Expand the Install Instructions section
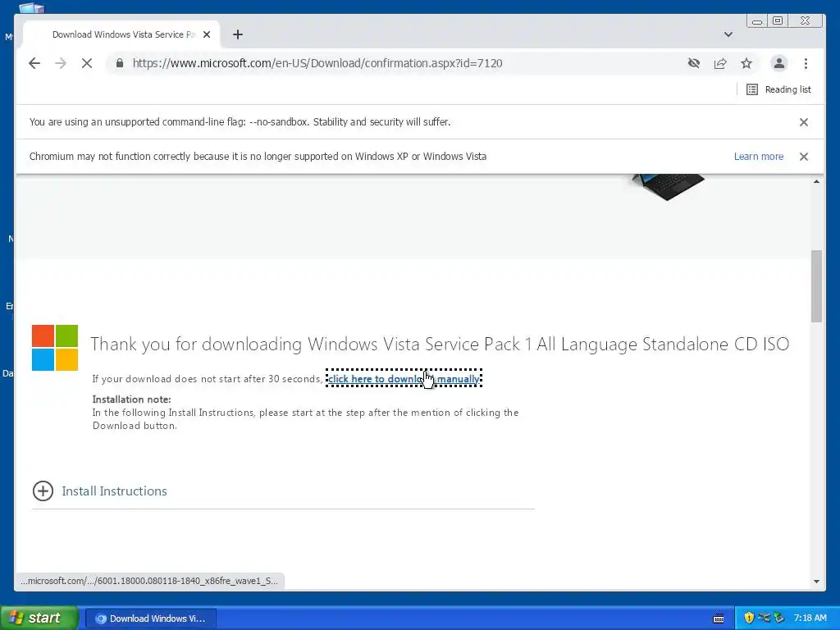Image resolution: width=840 pixels, height=630 pixels. click(x=99, y=491)
